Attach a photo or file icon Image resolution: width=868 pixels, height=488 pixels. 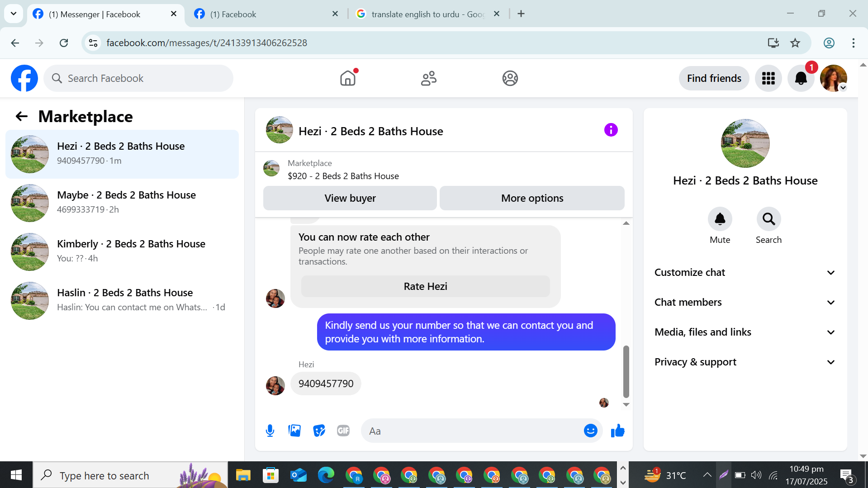coord(294,431)
